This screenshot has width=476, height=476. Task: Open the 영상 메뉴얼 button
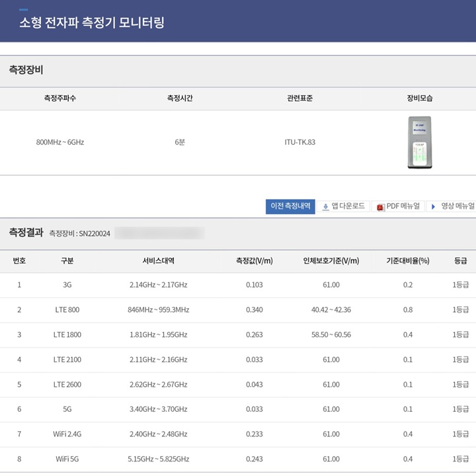pyautogui.click(x=451, y=206)
